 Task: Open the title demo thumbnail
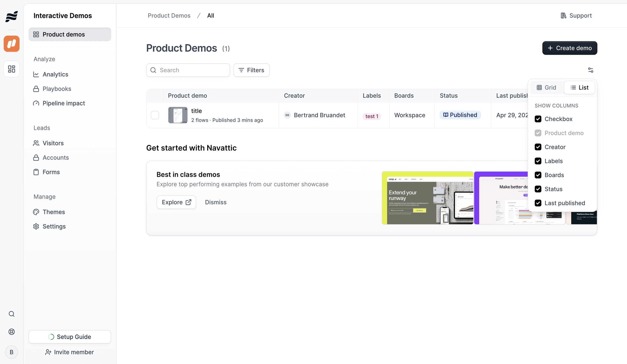[x=178, y=115]
